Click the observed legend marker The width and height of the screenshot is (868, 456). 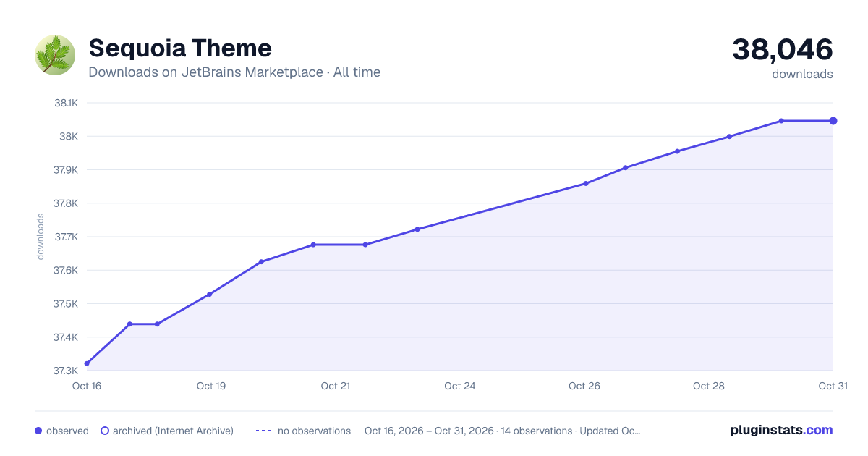(38, 431)
